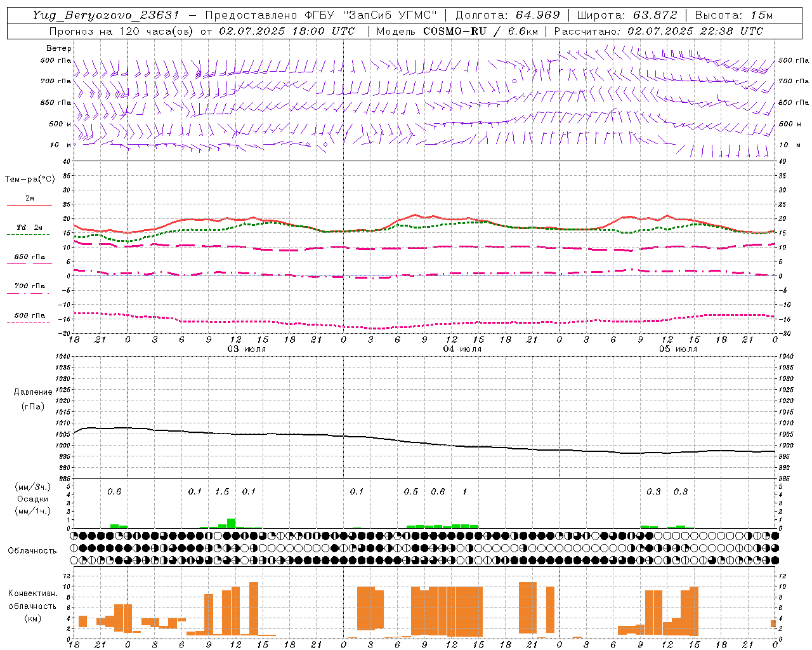
Task: Click the 03 июля date label
Action: (247, 349)
